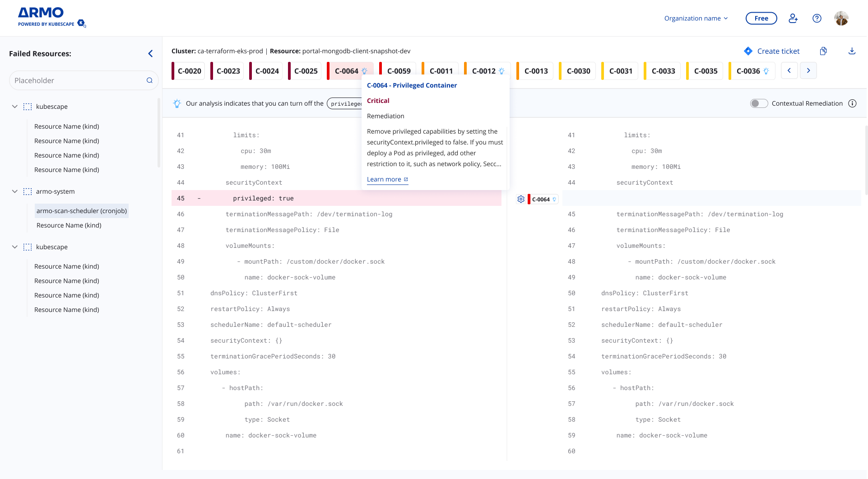This screenshot has height=479, width=868.
Task: Select the C-0031 control tab
Action: 620,71
